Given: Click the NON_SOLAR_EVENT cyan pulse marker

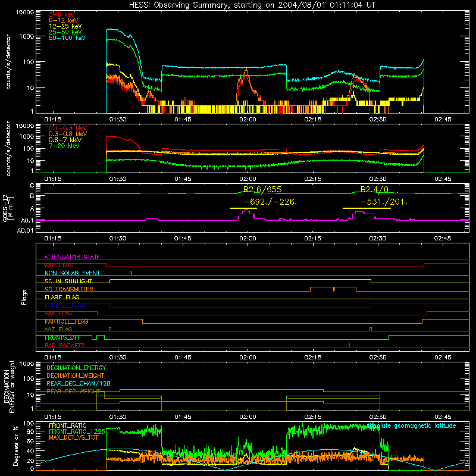Looking at the screenshot, I should [x=131, y=273].
